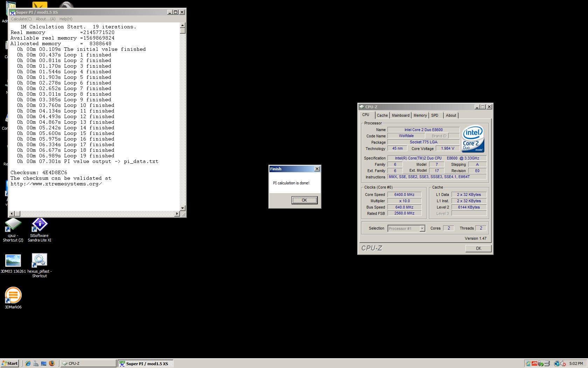Close the Finish dialog with X
Image resolution: width=588 pixels, height=368 pixels.
coord(317,169)
